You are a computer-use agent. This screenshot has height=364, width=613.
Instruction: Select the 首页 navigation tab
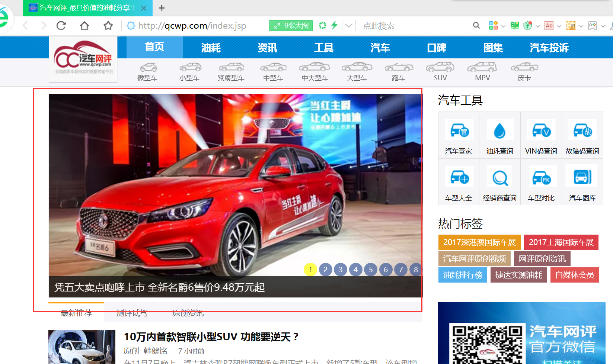154,47
